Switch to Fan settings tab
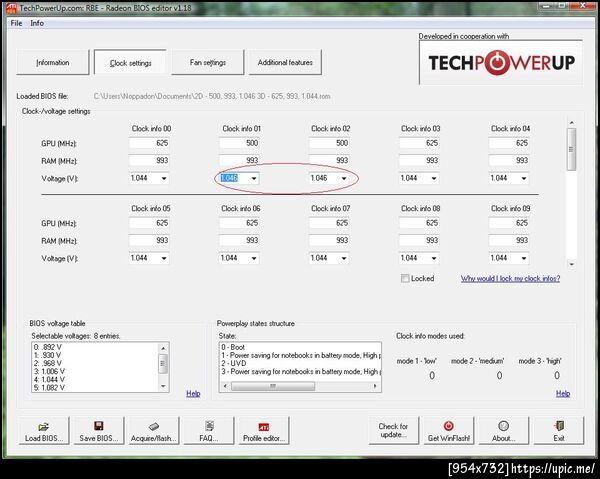 [x=207, y=62]
